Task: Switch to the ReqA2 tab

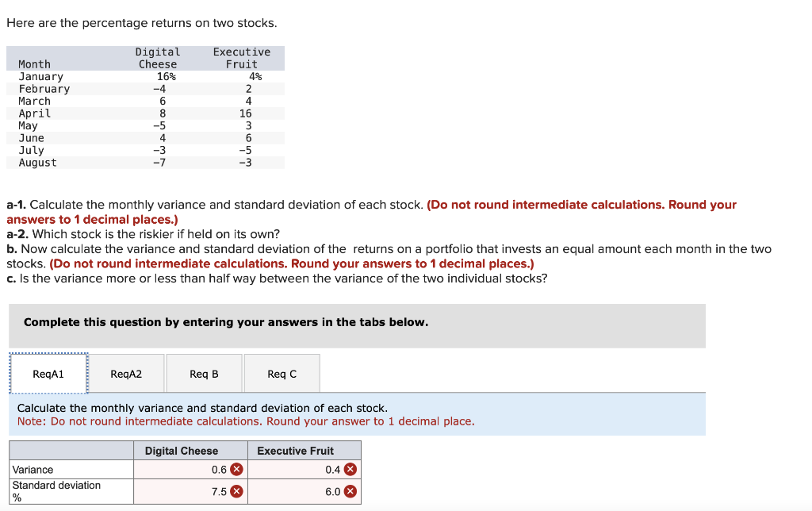Action: click(x=126, y=374)
